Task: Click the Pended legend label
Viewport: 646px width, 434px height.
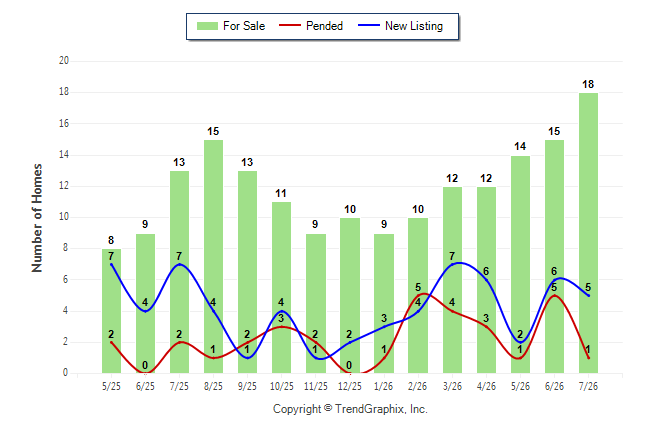Action: [324, 26]
